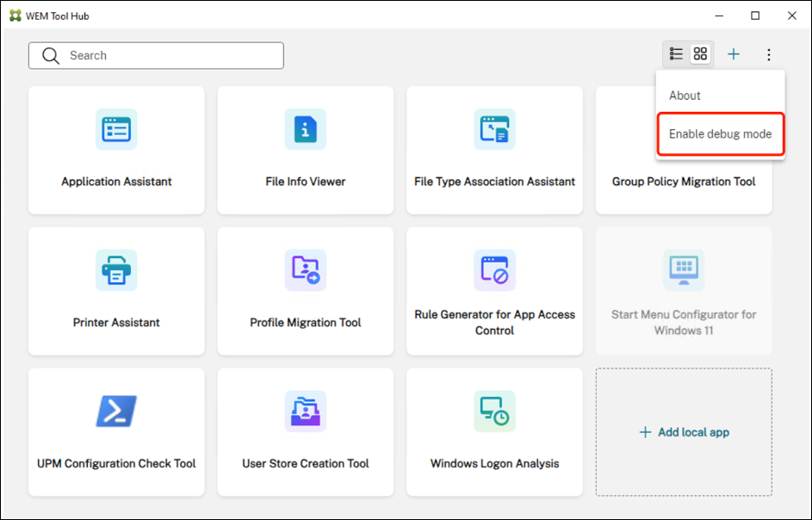The width and height of the screenshot is (812, 520).
Task: Click Rule Generator for App Access Control icon
Action: point(494,269)
